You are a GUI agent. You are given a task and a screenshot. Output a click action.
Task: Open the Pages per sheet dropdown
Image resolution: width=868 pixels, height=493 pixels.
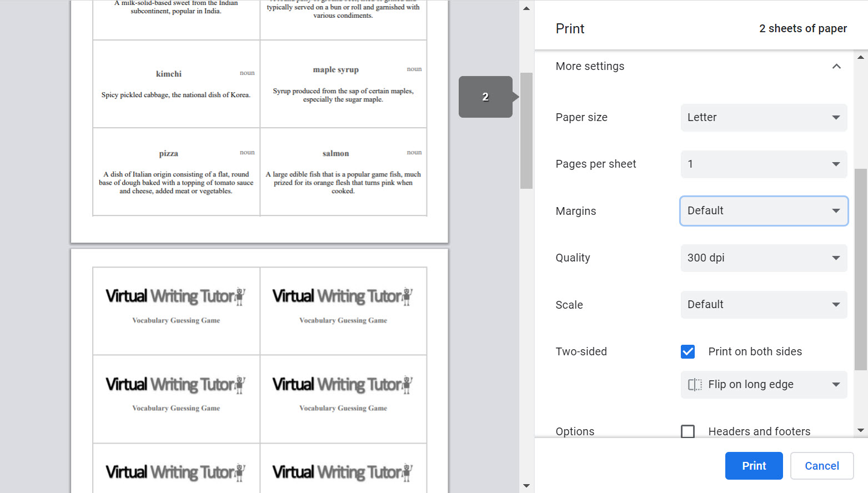coord(764,164)
